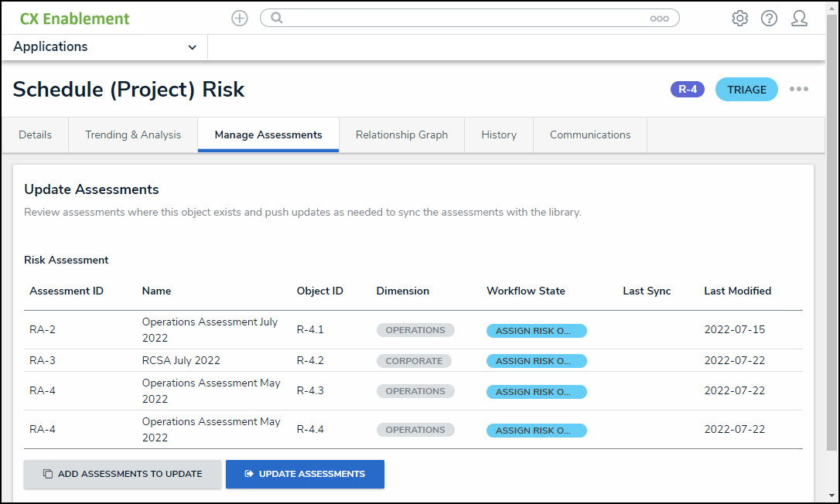Open the Trending & Analysis tab
The image size is (840, 504).
coord(133,135)
